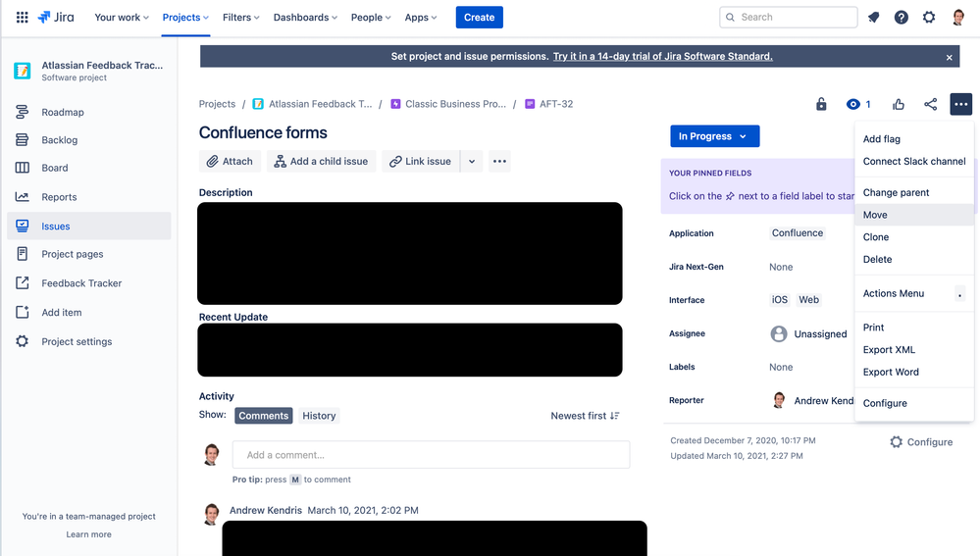Click Configure gear below the fields
Screen dimensions: 980x556
pyautogui.click(x=921, y=442)
